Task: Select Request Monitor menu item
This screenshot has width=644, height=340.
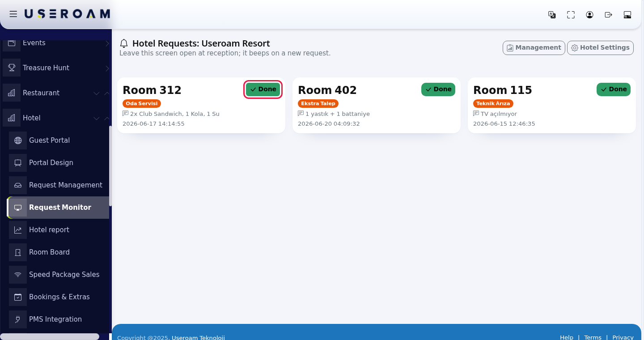Action: 59,208
